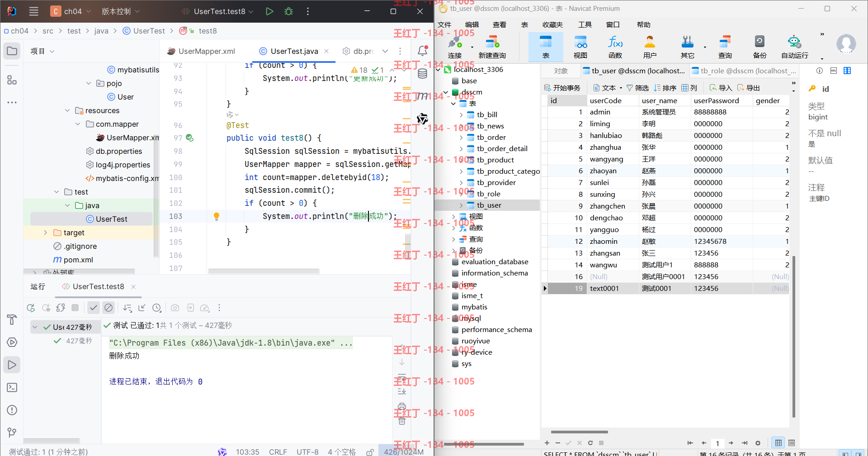Open the Project tool window folder icon
This screenshot has width=868, height=456.
coord(12,51)
